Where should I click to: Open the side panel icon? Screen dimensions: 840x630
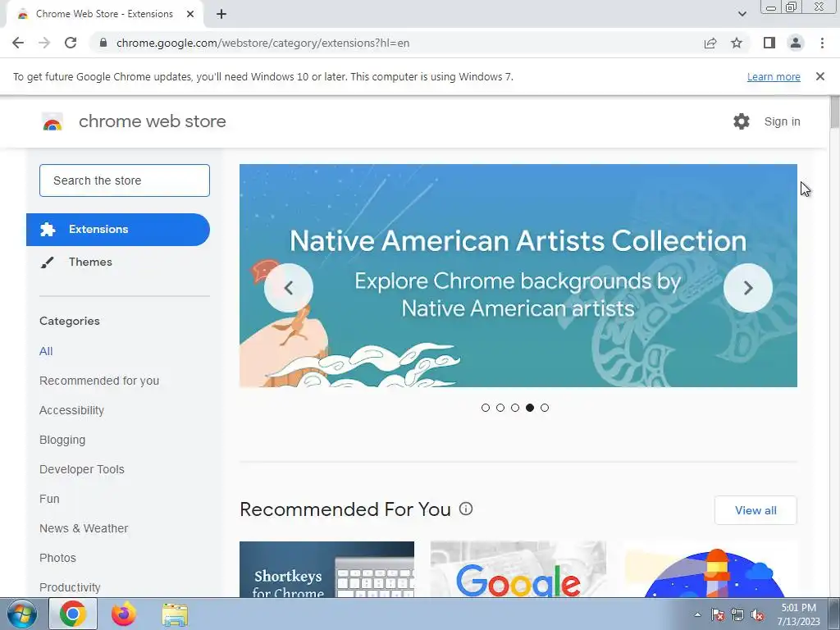pos(769,43)
